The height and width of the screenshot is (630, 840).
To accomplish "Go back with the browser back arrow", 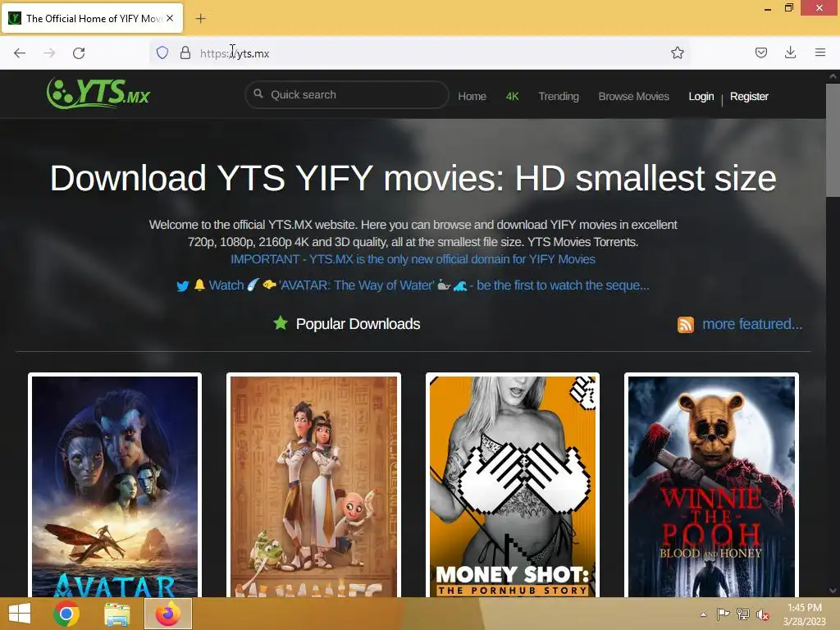I will tap(20, 53).
